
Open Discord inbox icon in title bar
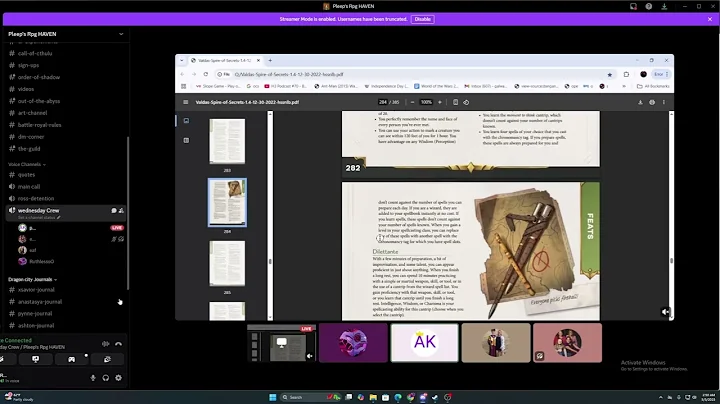coord(633,6)
